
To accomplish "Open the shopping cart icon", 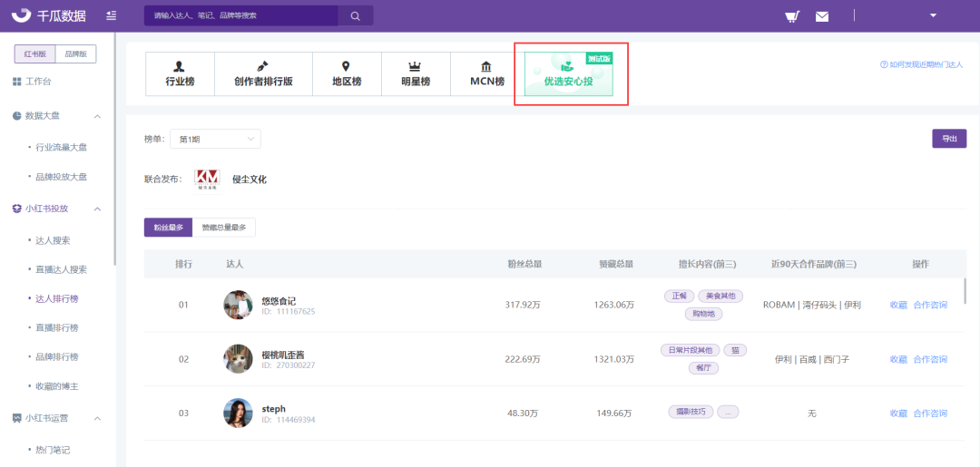I will (x=792, y=16).
